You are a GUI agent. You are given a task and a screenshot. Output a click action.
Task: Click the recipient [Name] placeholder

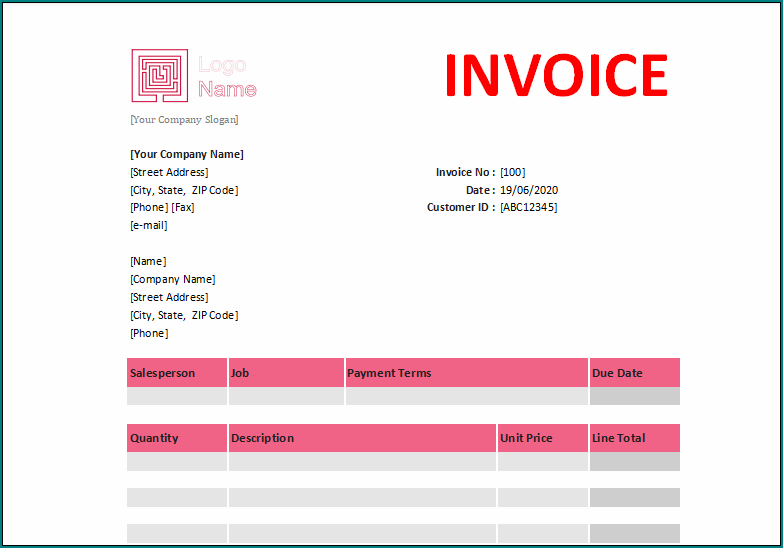point(148,261)
